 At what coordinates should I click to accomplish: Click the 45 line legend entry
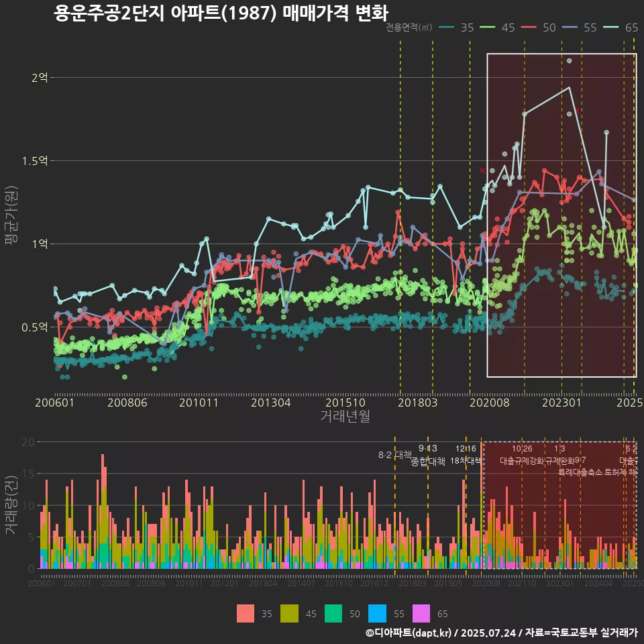[x=497, y=28]
